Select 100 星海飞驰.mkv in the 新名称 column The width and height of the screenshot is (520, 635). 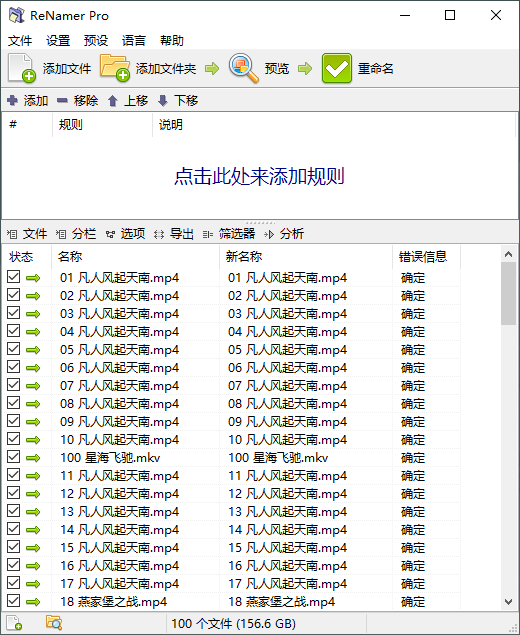(278, 458)
